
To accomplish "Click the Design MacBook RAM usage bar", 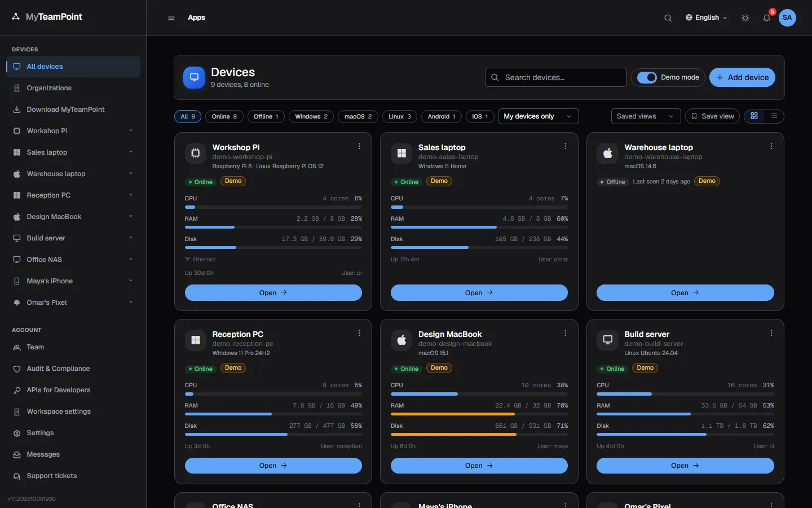I will 479,414.
